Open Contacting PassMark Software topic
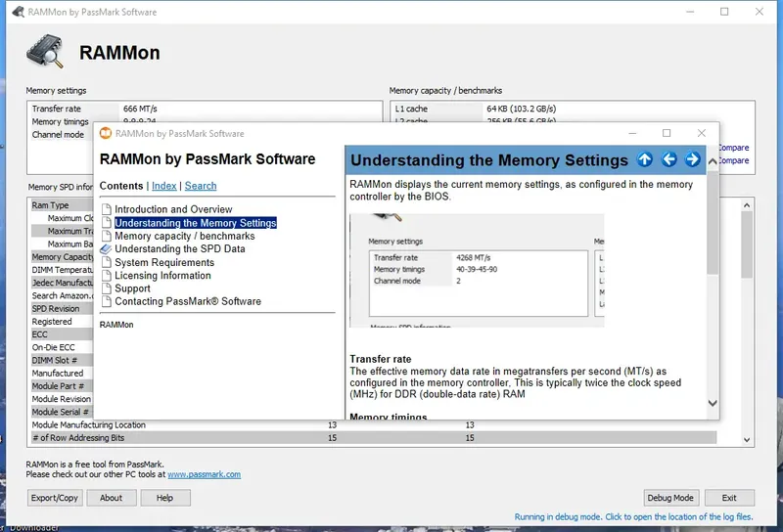 [188, 301]
